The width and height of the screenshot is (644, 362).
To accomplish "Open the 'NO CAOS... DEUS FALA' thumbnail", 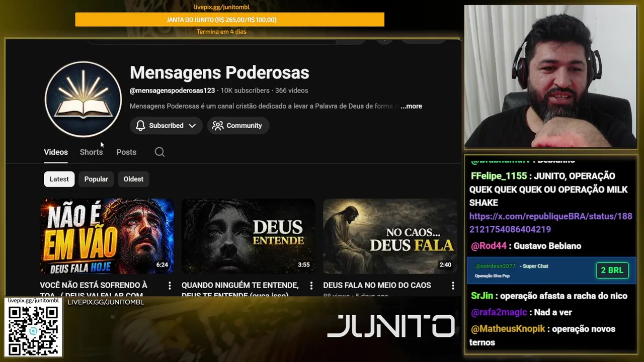I will (x=390, y=236).
